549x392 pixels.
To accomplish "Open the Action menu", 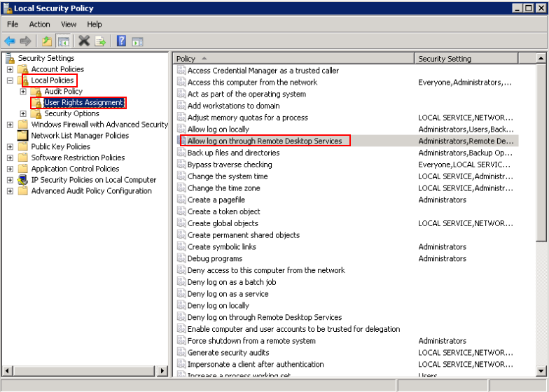I will click(39, 24).
